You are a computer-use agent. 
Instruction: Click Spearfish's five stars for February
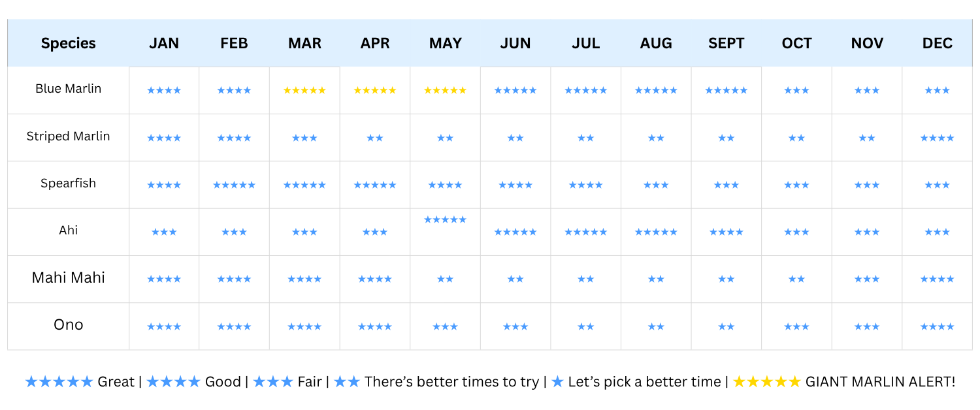click(x=234, y=185)
